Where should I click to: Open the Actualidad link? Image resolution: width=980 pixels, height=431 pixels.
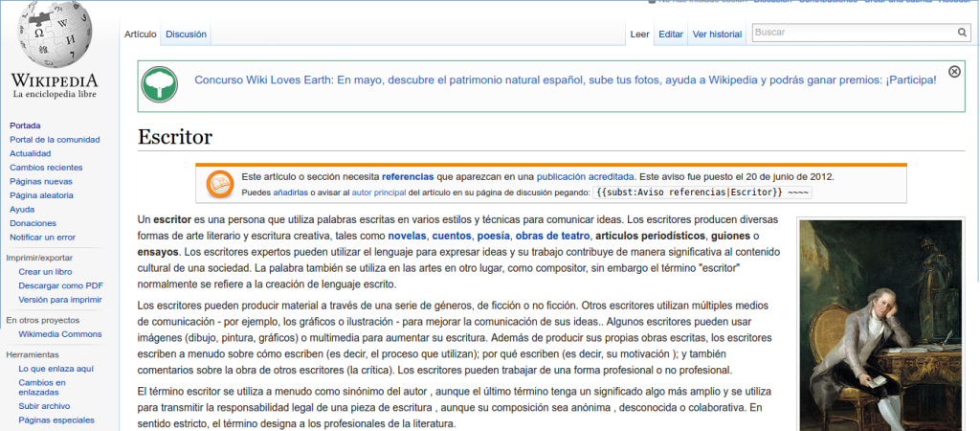(31, 153)
